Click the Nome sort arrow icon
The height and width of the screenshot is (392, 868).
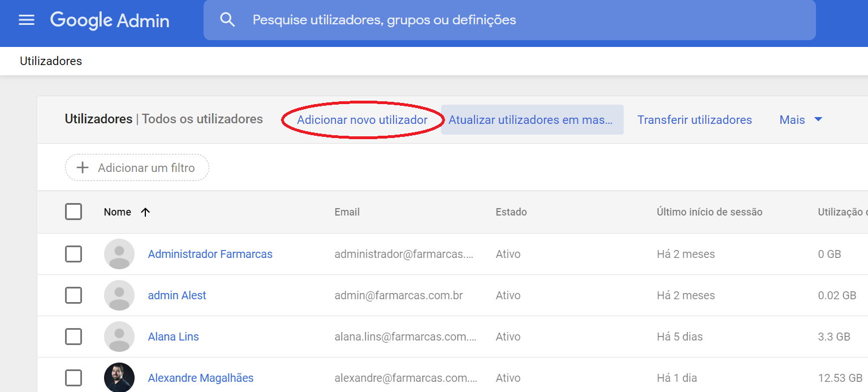pos(145,212)
